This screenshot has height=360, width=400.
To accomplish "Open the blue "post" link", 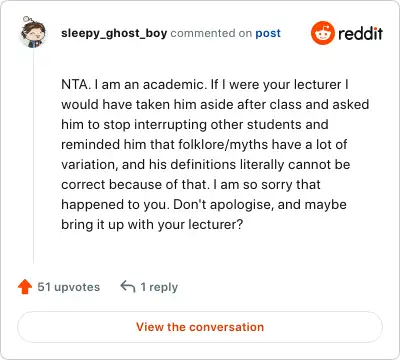I will pos(268,34).
